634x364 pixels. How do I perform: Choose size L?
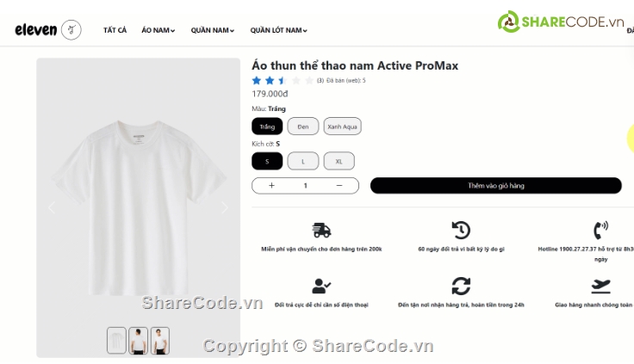tap(303, 161)
